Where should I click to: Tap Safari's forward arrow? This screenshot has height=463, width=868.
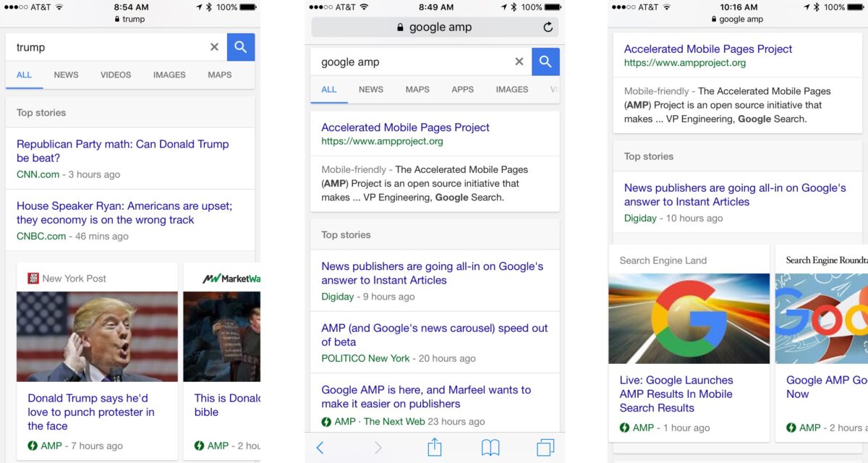point(378,448)
